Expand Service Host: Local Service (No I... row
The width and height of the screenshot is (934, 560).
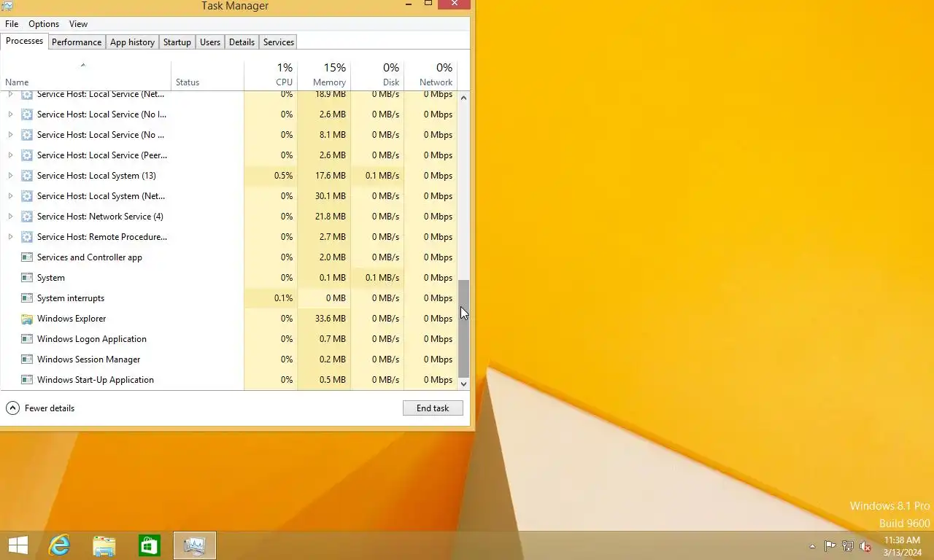pos(10,114)
